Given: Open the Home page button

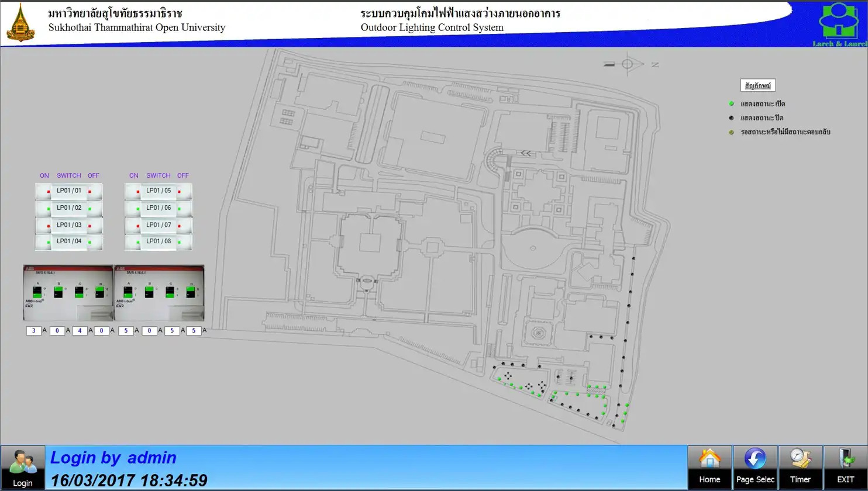Looking at the screenshot, I should 709,467.
